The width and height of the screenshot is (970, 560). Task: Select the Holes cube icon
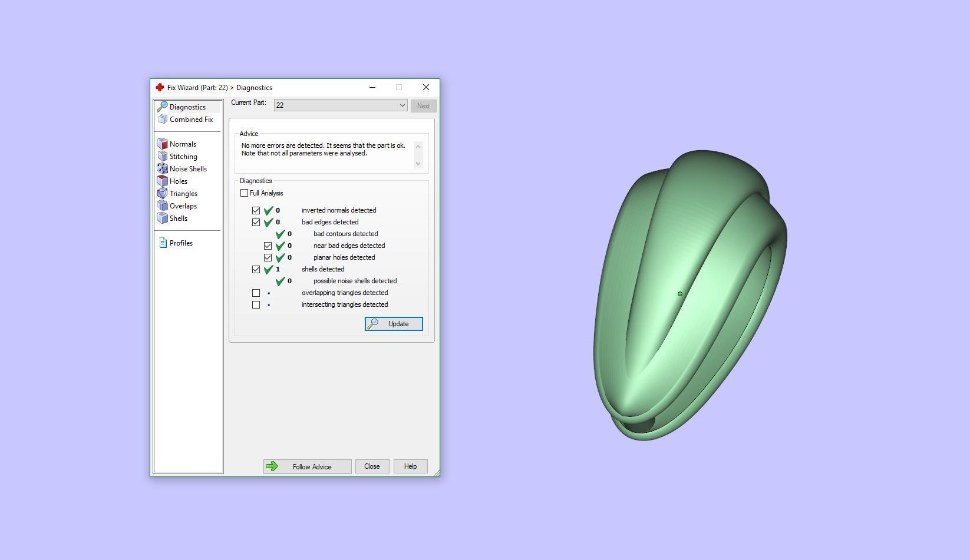click(163, 181)
